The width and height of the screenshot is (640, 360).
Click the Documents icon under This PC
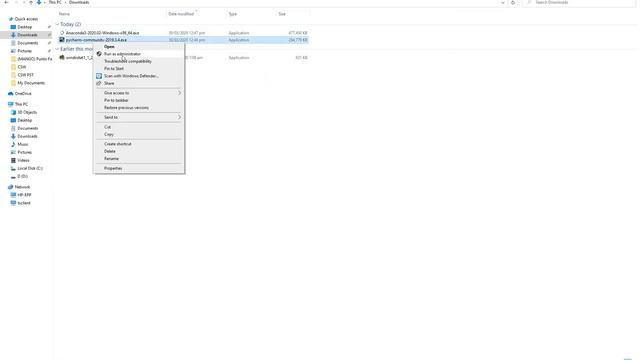pos(13,128)
